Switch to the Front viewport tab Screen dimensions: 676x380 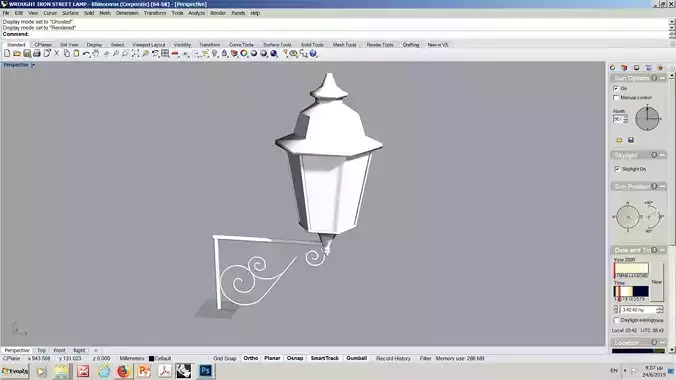[59, 351]
